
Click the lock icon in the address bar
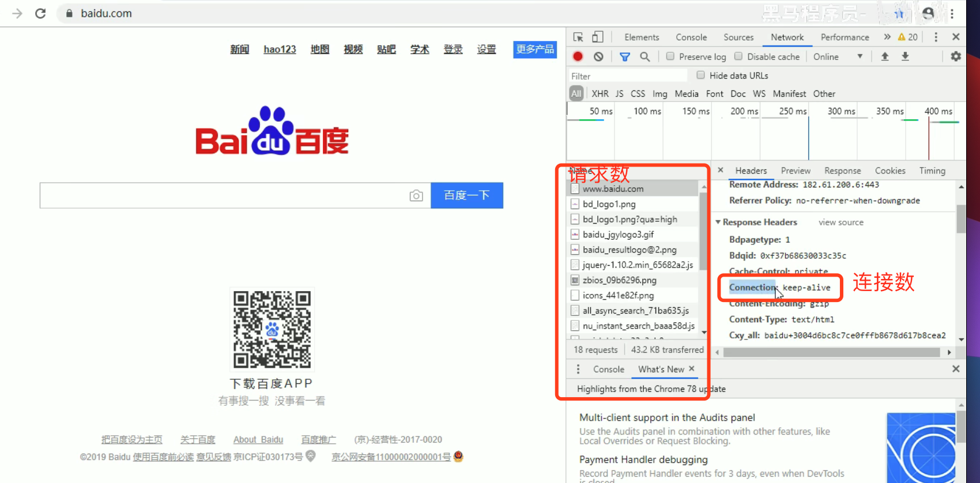(x=69, y=13)
